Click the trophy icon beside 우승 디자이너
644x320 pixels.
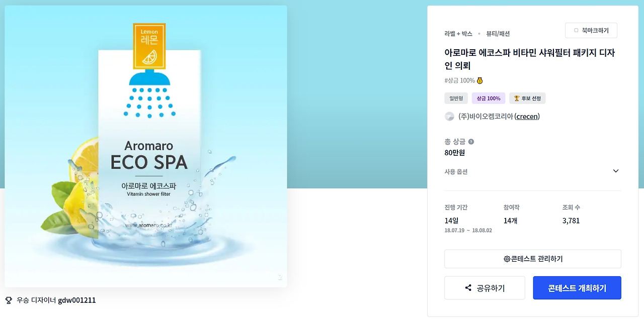[9, 300]
